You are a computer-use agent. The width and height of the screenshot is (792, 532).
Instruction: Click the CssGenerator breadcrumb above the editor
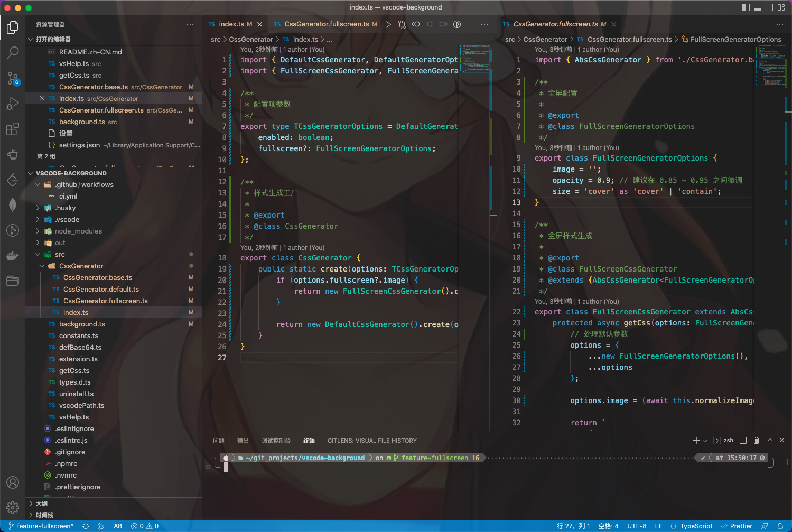pyautogui.click(x=251, y=39)
